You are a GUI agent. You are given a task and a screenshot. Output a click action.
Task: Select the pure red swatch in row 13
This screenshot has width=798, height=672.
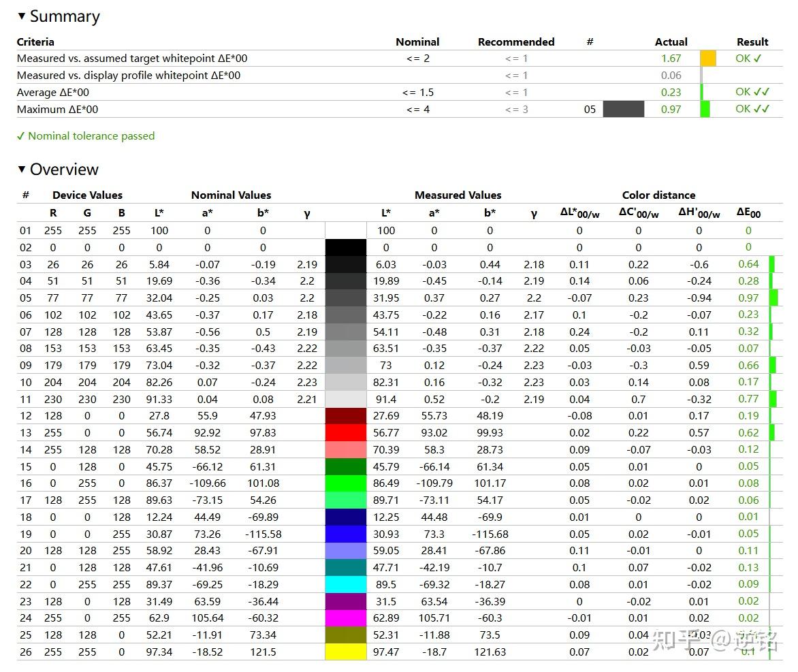(x=346, y=433)
